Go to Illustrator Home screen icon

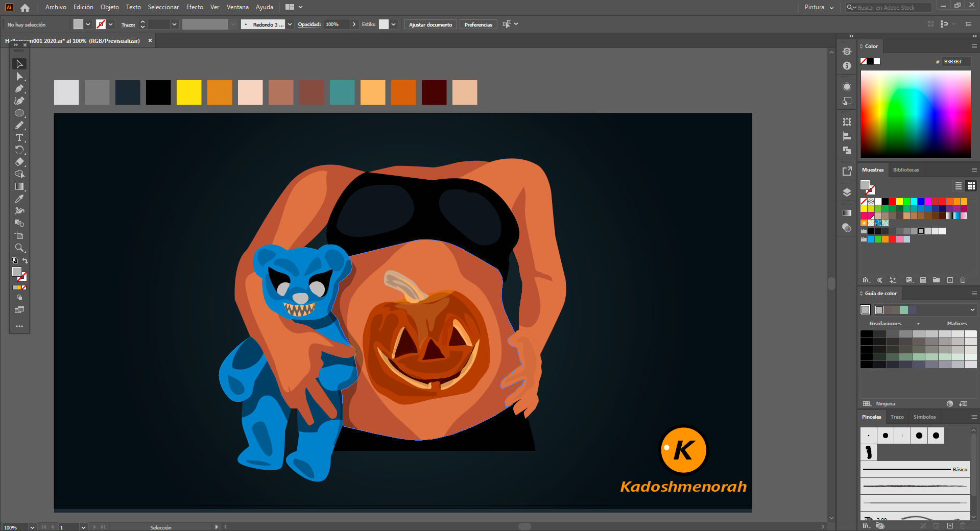(x=25, y=8)
